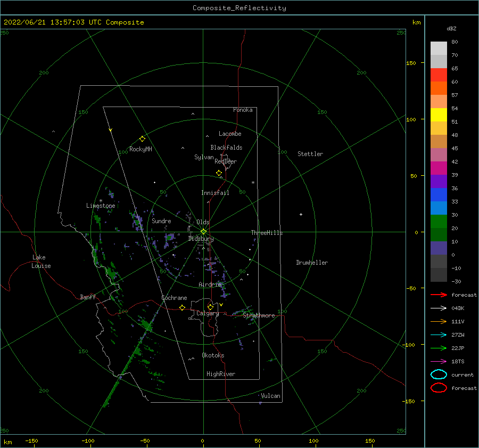Click the Ponoka label
Image resolution: width=479 pixels, height=448 pixels.
243,110
